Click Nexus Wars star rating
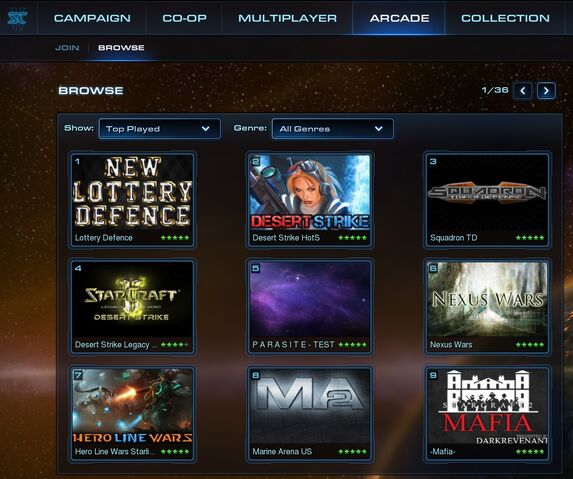Viewport: 573px width, 479px height. click(530, 345)
